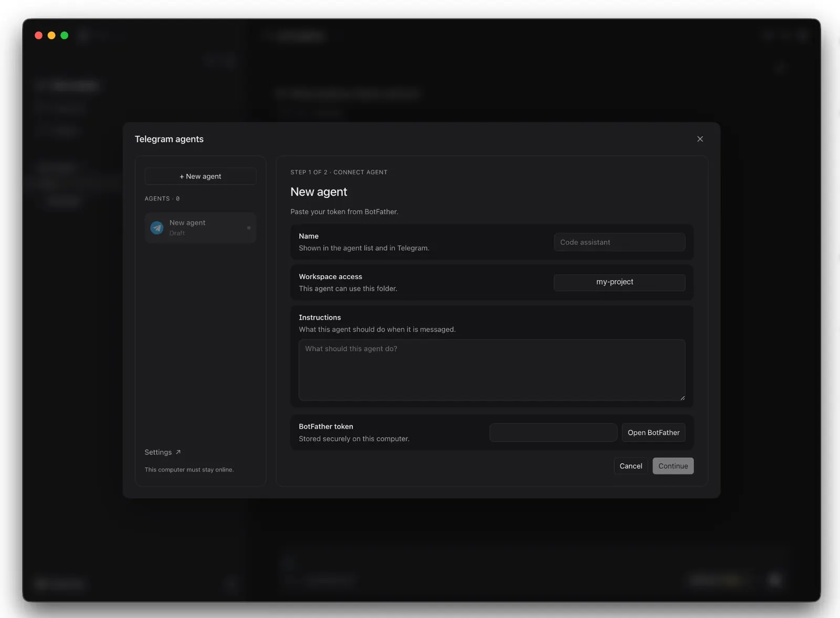The width and height of the screenshot is (840, 618).
Task: Click the draft agent's status dot
Action: pyautogui.click(x=249, y=228)
